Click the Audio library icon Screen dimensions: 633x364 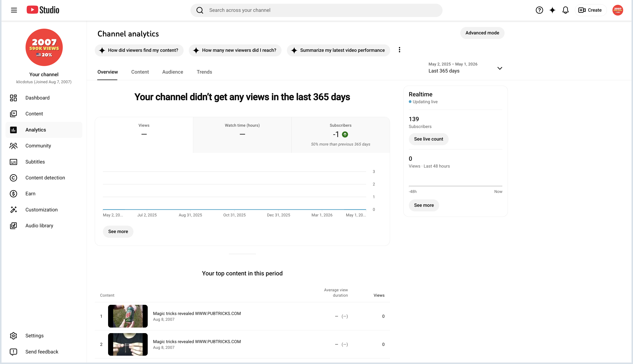coord(14,225)
